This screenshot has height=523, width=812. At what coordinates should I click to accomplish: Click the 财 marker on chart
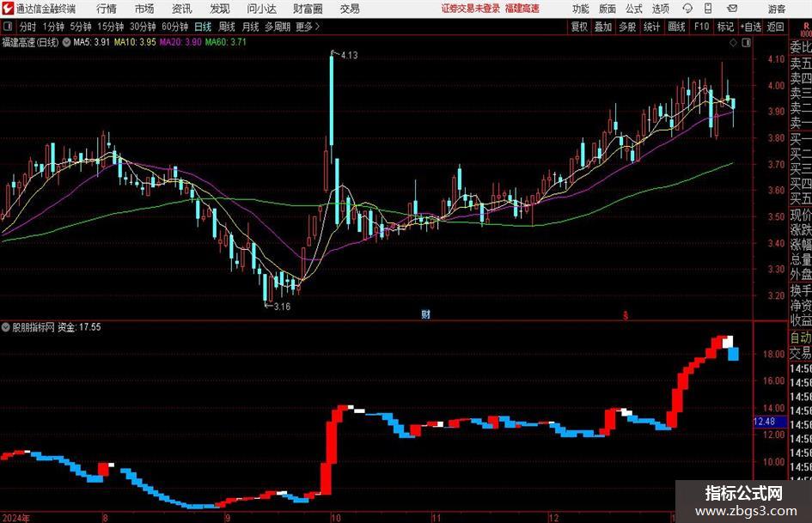click(x=425, y=313)
